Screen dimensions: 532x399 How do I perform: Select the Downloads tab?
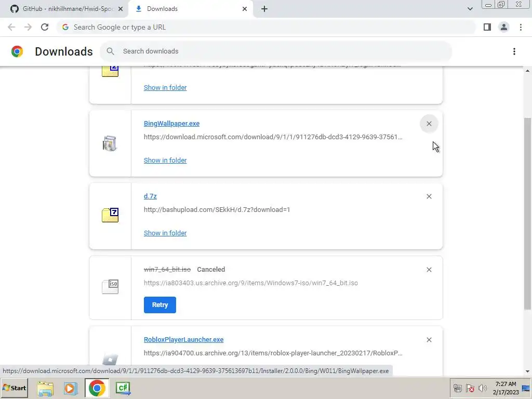click(190, 9)
